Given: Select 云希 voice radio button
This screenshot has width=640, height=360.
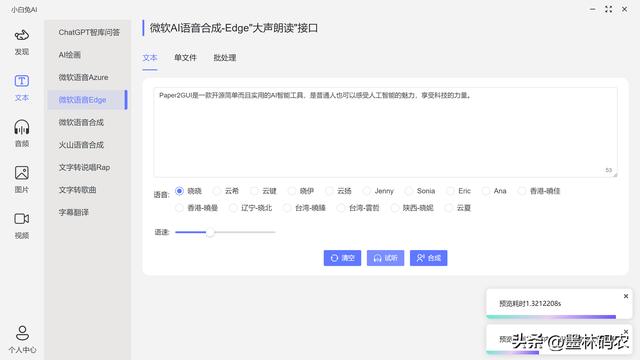Looking at the screenshot, I should pyautogui.click(x=217, y=191).
